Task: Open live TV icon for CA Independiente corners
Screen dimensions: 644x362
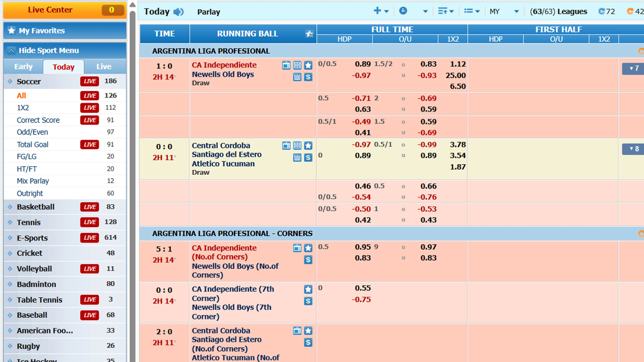Action: [297, 248]
